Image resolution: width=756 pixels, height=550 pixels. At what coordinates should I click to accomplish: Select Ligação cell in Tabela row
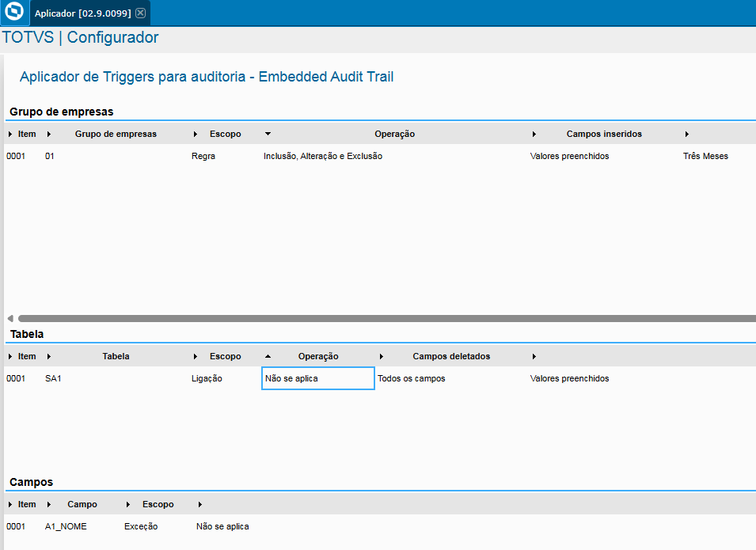207,378
